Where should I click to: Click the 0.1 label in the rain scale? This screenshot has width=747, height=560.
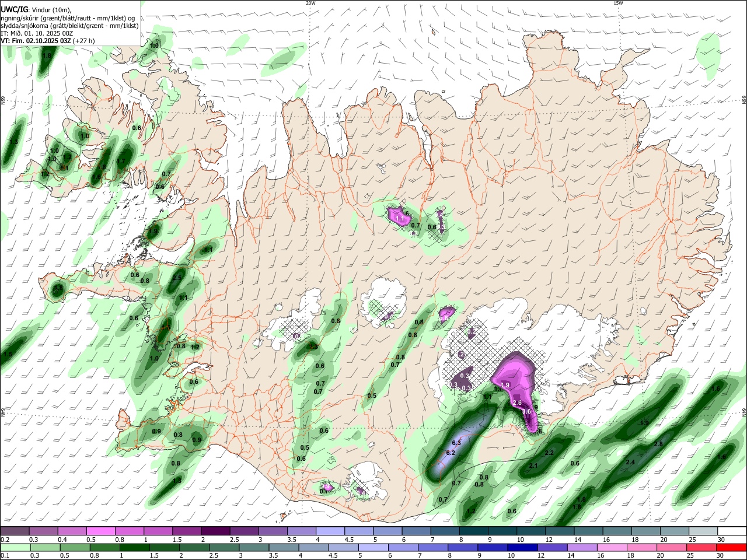pos(4,555)
